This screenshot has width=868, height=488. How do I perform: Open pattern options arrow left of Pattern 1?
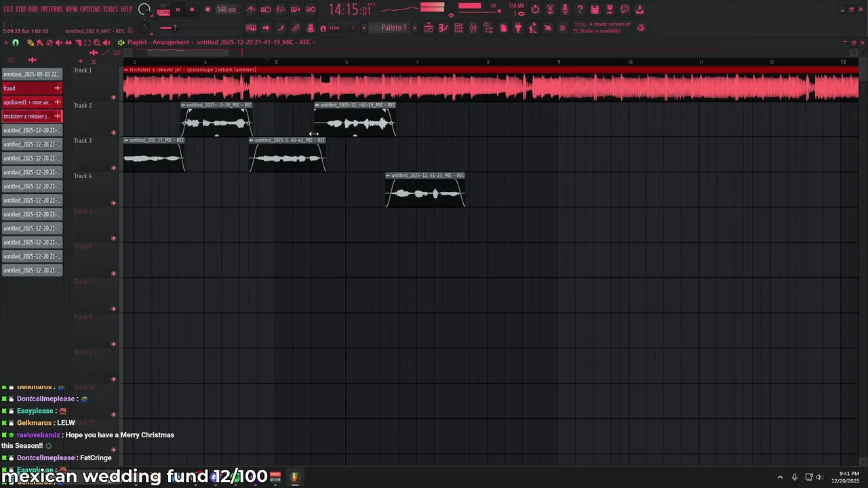click(x=364, y=28)
